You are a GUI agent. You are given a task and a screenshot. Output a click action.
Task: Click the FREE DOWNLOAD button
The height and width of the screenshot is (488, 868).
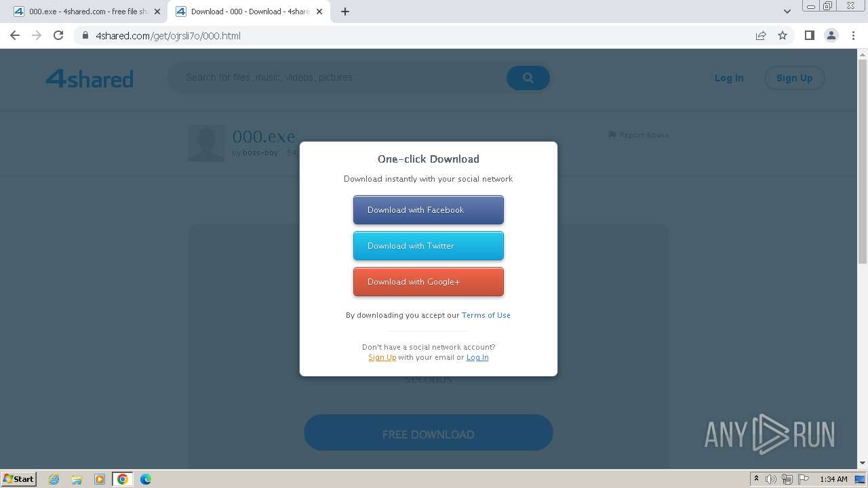pos(429,433)
